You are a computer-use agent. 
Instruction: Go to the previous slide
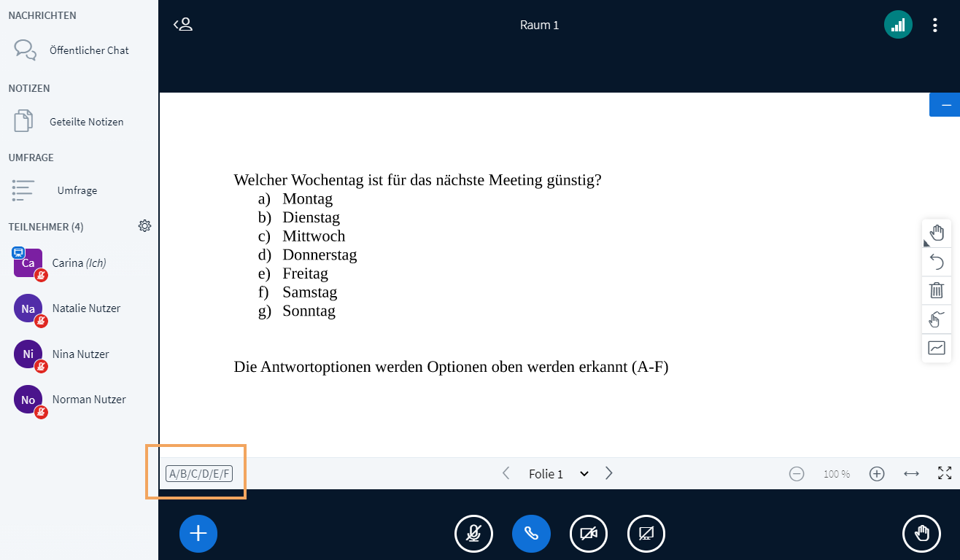click(506, 473)
